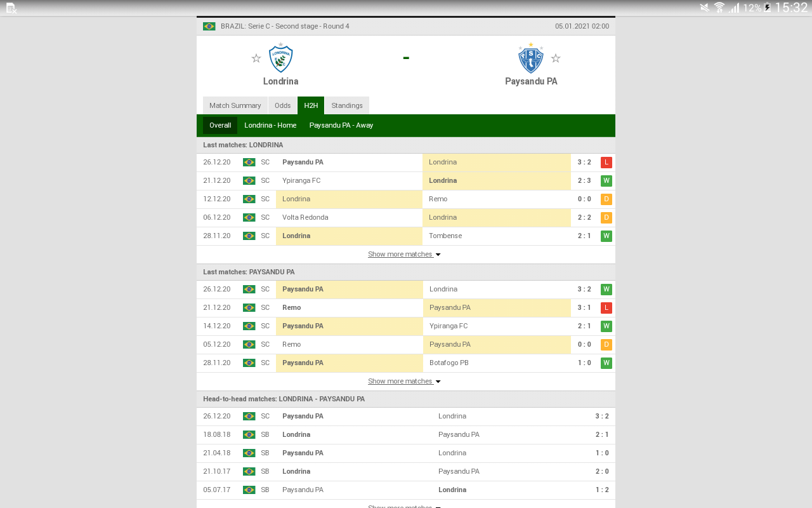Image resolution: width=812 pixels, height=508 pixels.
Task: Tap the battery indicator in status bar
Action: click(x=768, y=8)
